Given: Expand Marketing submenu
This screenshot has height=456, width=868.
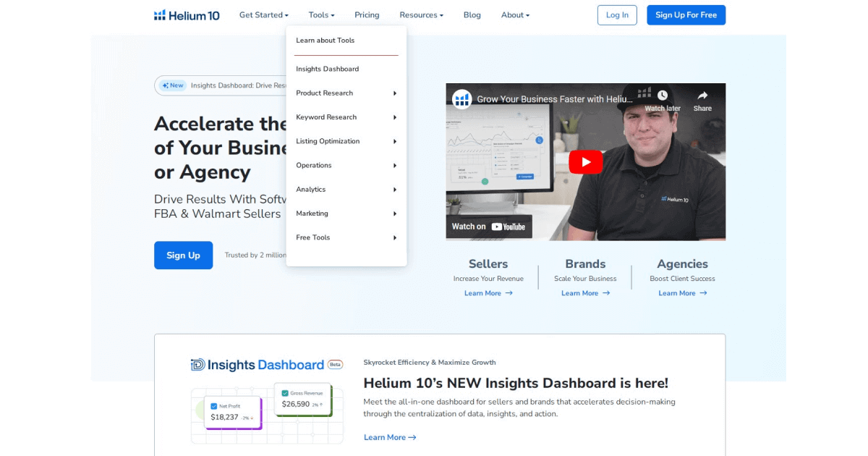Looking at the screenshot, I should (x=346, y=214).
